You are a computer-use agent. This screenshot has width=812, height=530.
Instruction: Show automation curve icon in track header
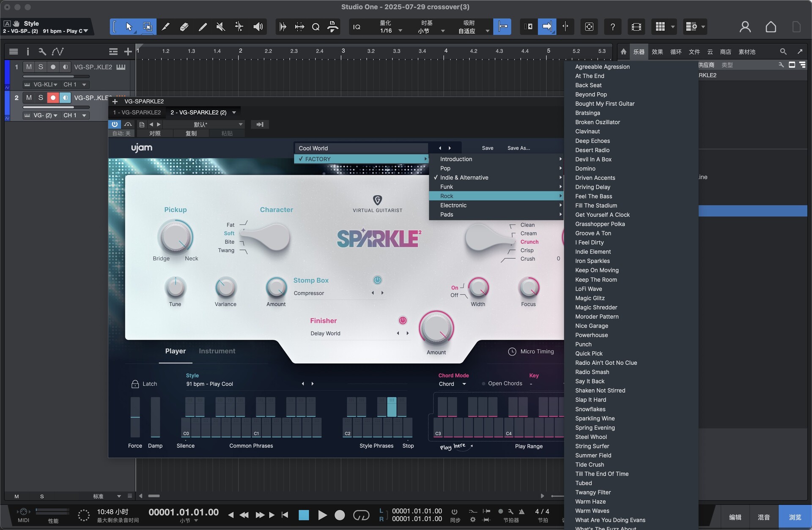(x=58, y=52)
